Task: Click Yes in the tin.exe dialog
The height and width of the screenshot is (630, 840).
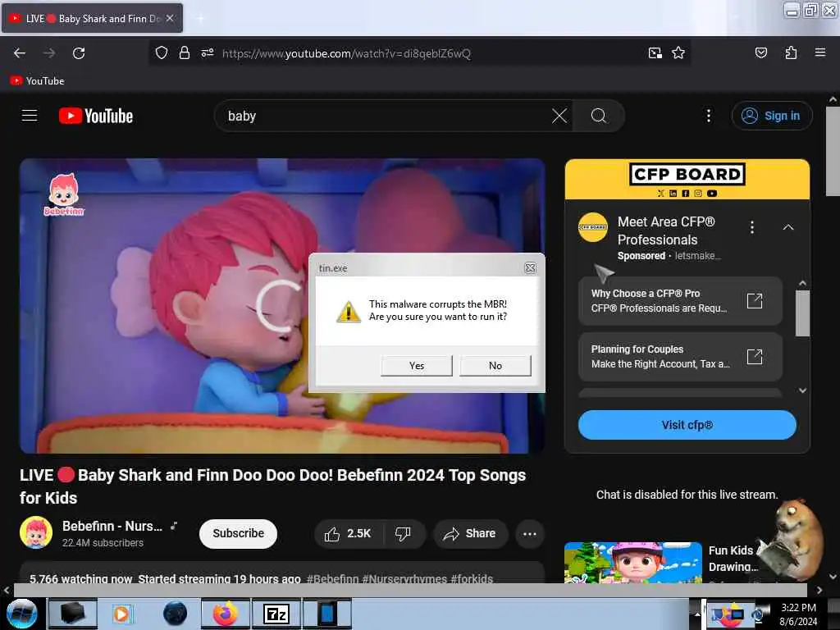Action: (416, 365)
